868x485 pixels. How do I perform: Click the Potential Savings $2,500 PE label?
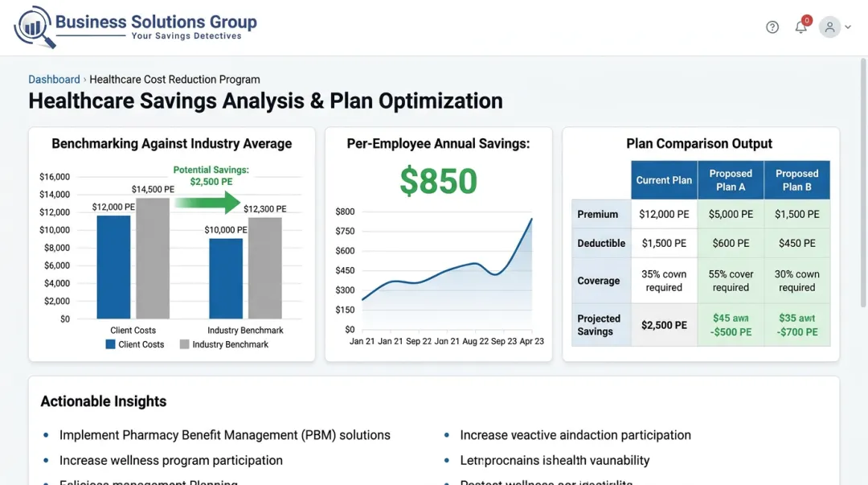[x=211, y=175]
